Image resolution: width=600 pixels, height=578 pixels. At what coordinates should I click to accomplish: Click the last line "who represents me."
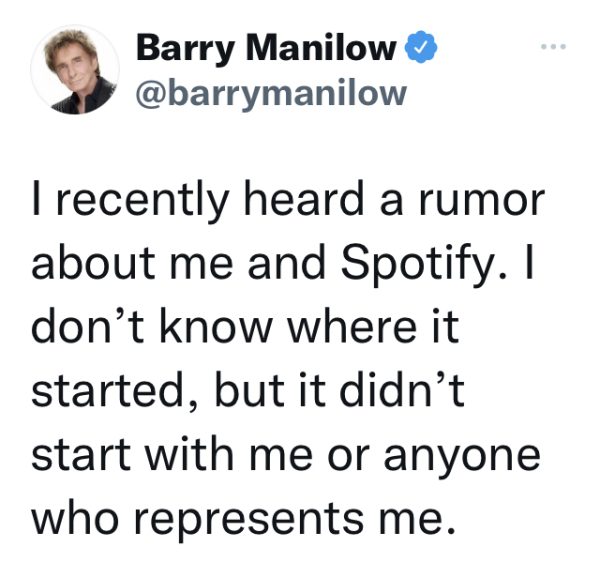coord(244,520)
